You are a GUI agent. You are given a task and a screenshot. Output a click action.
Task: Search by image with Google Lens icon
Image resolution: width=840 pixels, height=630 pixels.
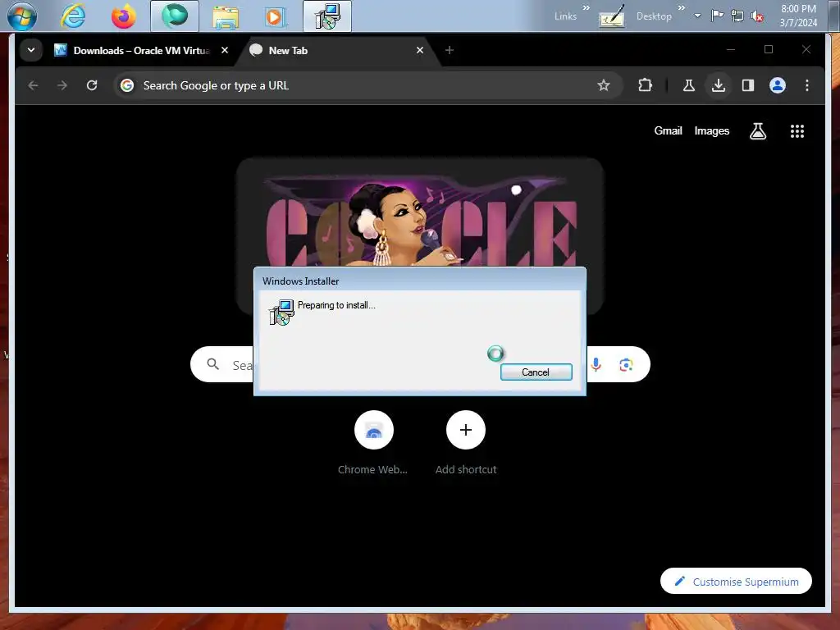(x=626, y=365)
